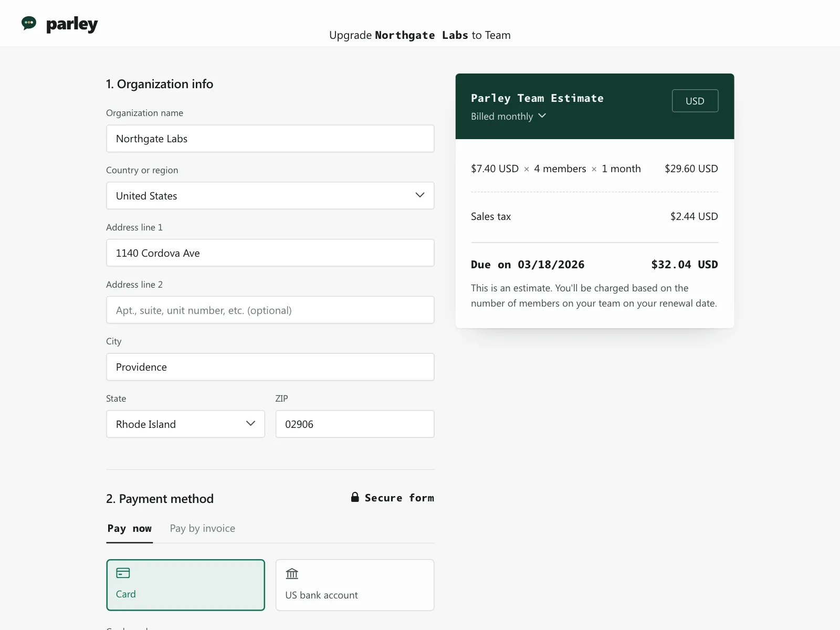This screenshot has width=840, height=630.
Task: Select the Card payment option
Action: point(186,585)
